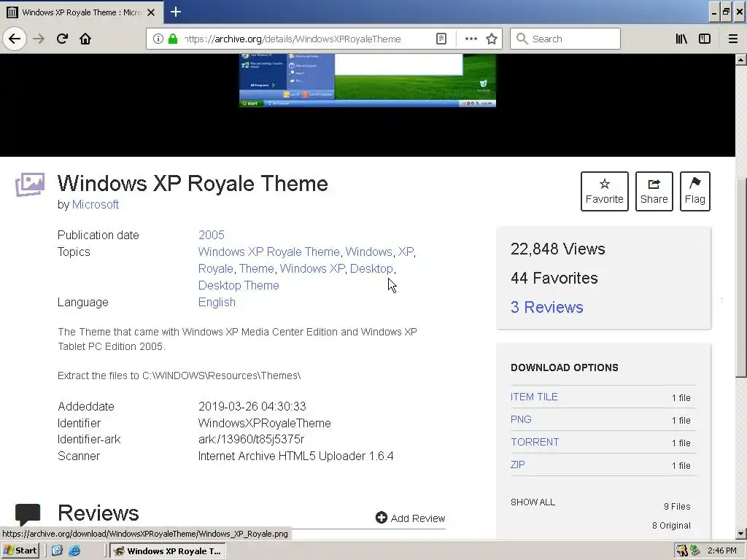Open the Royale topic link

[215, 268]
